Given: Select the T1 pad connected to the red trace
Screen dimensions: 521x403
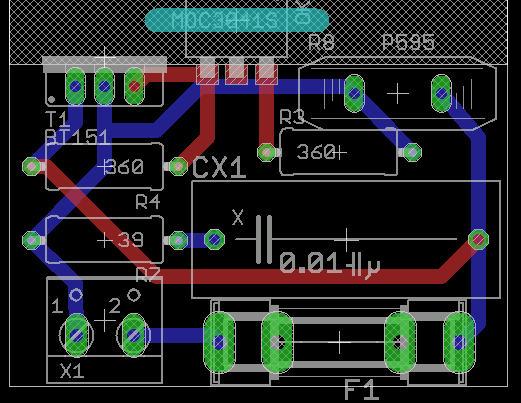Looking at the screenshot, I should (x=134, y=86).
